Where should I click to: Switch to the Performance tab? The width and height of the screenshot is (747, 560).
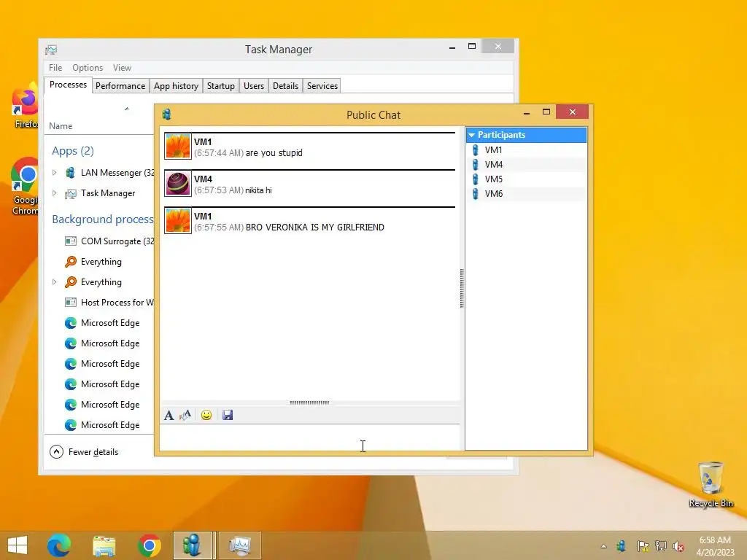coord(120,86)
